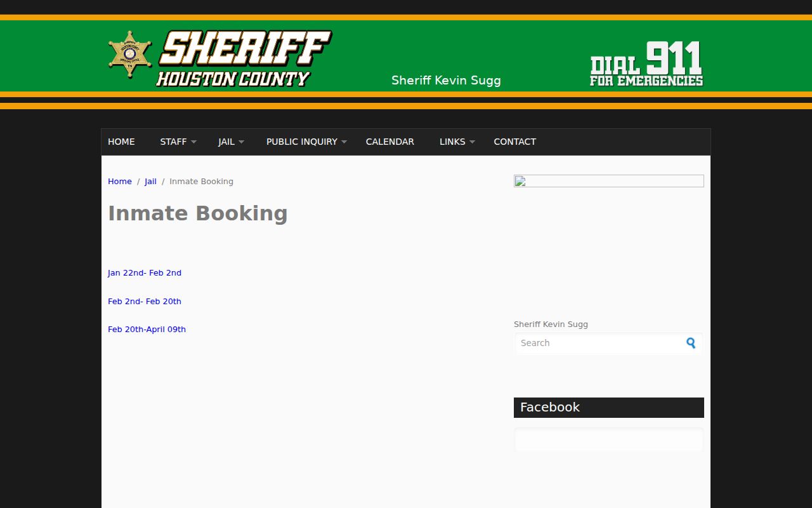Go to the Calendar page
812x508 pixels.
(x=390, y=142)
